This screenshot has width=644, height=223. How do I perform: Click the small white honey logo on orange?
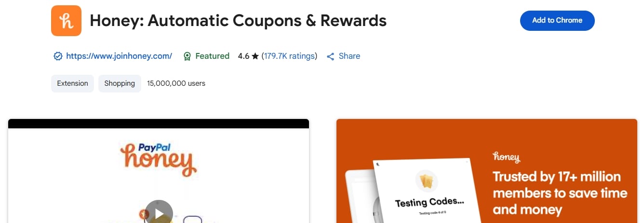point(506,157)
